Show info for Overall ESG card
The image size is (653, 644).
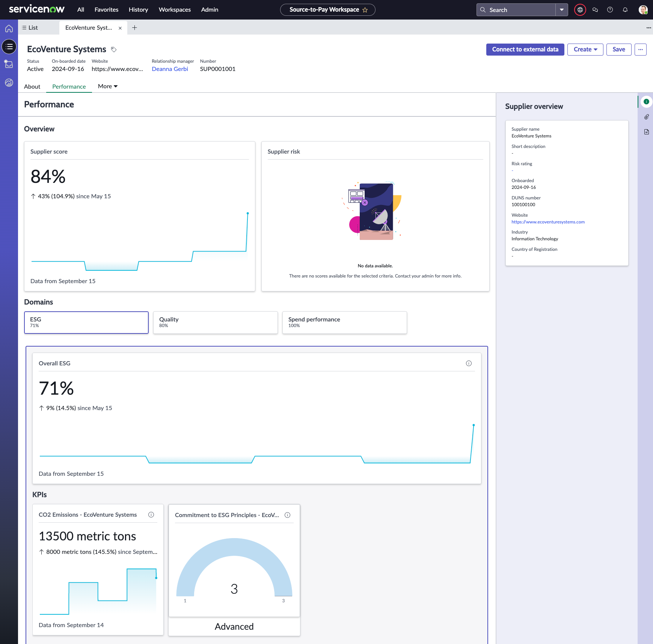click(x=469, y=363)
